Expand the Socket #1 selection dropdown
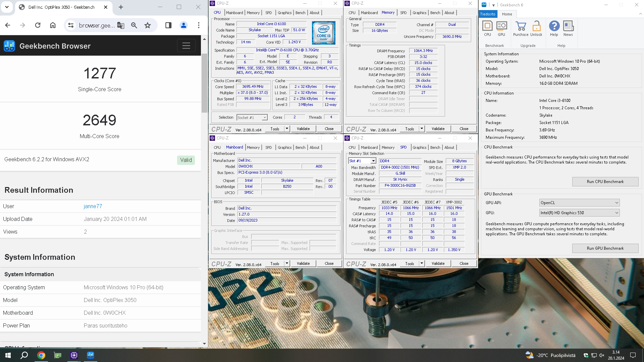This screenshot has height=362, width=644. [265, 118]
